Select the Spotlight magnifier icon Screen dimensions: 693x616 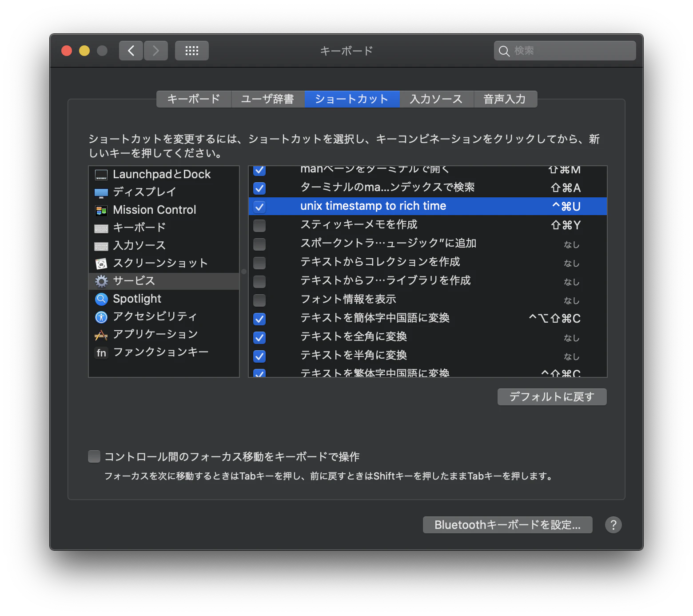pyautogui.click(x=101, y=299)
